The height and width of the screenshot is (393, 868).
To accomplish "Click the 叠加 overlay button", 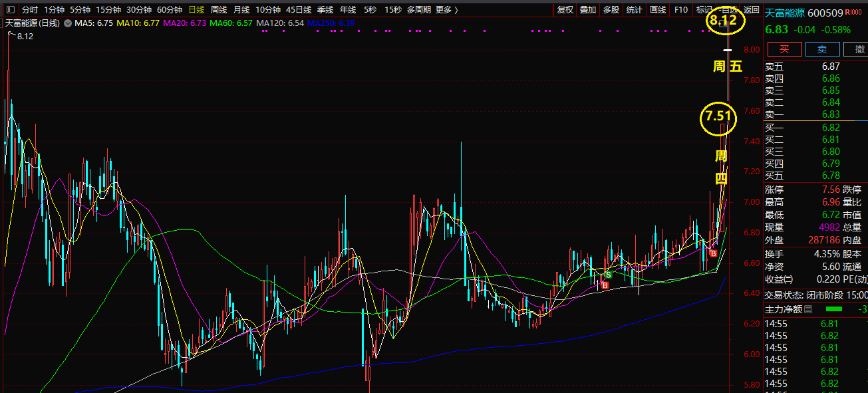I will point(588,10).
